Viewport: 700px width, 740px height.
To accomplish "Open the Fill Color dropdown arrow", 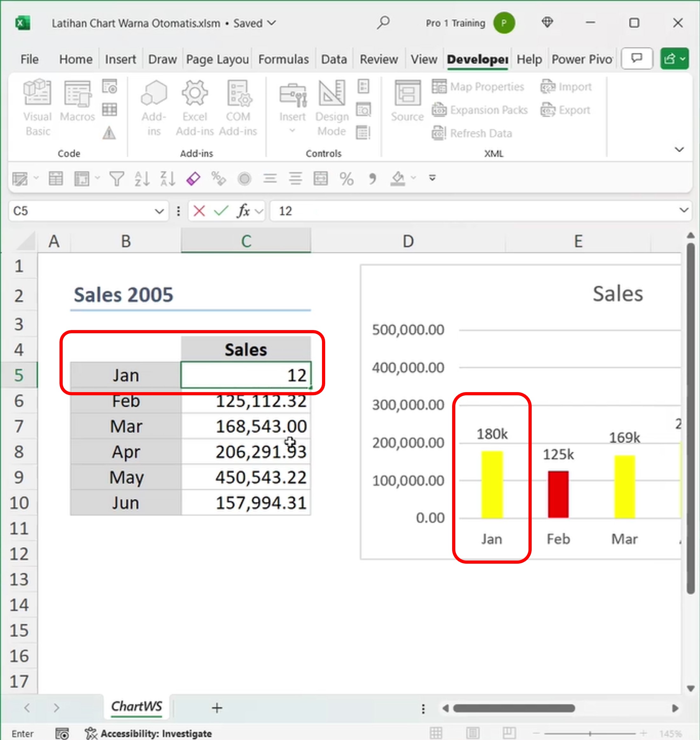I will (x=413, y=178).
